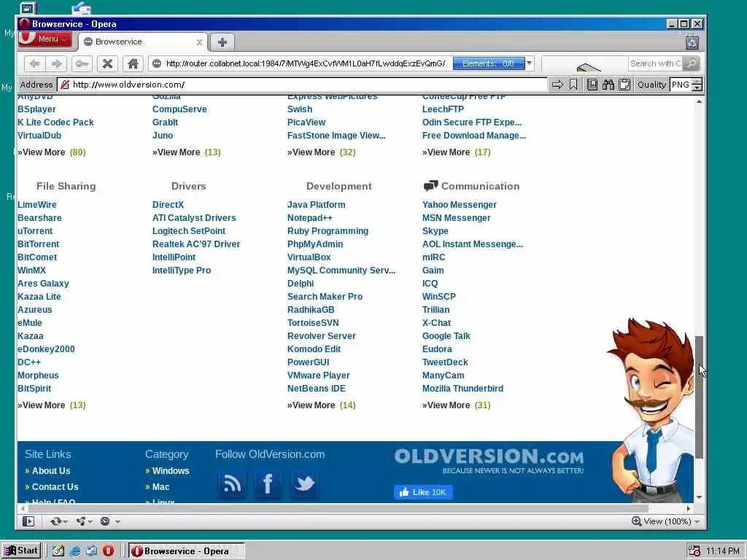Toggle the panel icon in status bar

click(28, 521)
